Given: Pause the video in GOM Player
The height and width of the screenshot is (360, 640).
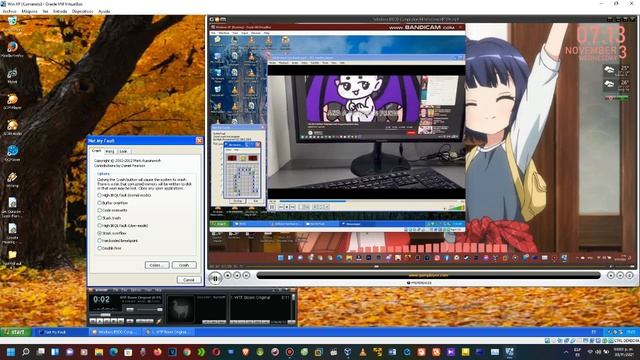Looking at the screenshot, I should (215, 278).
